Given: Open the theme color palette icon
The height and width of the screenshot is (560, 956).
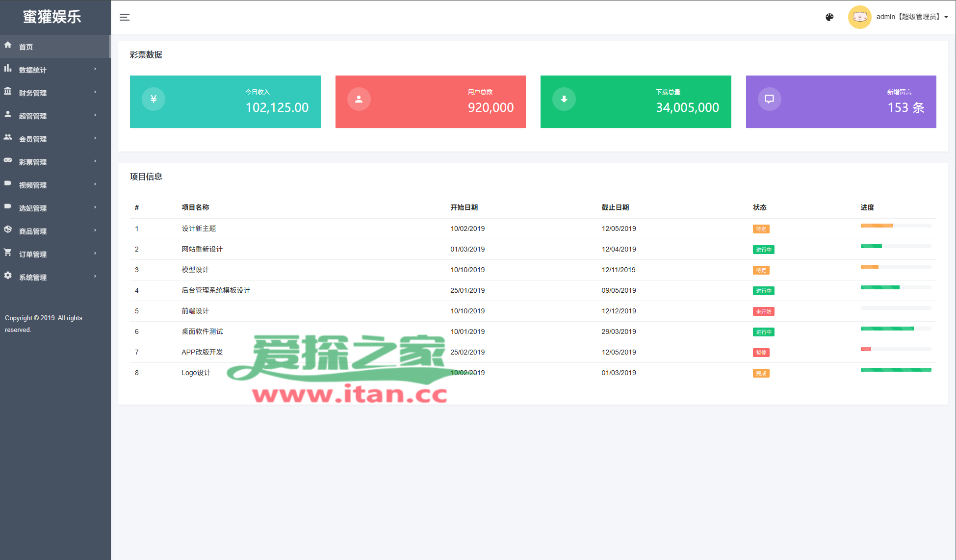Looking at the screenshot, I should (829, 17).
